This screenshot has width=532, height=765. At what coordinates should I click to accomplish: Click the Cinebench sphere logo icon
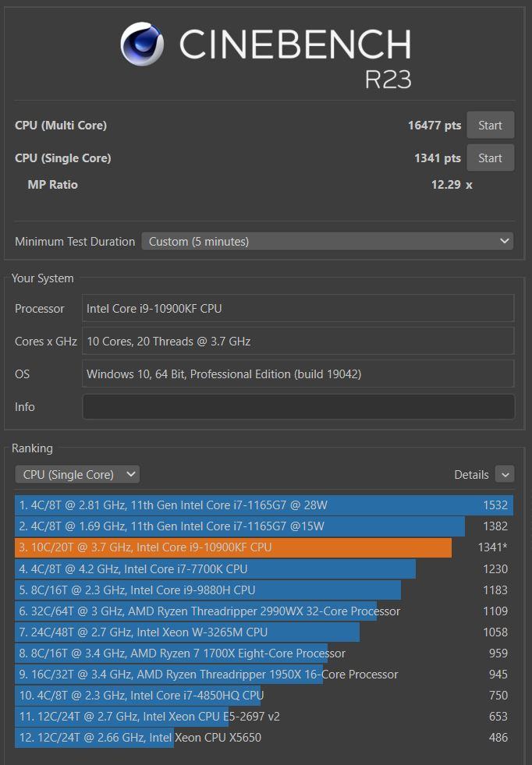[142, 44]
